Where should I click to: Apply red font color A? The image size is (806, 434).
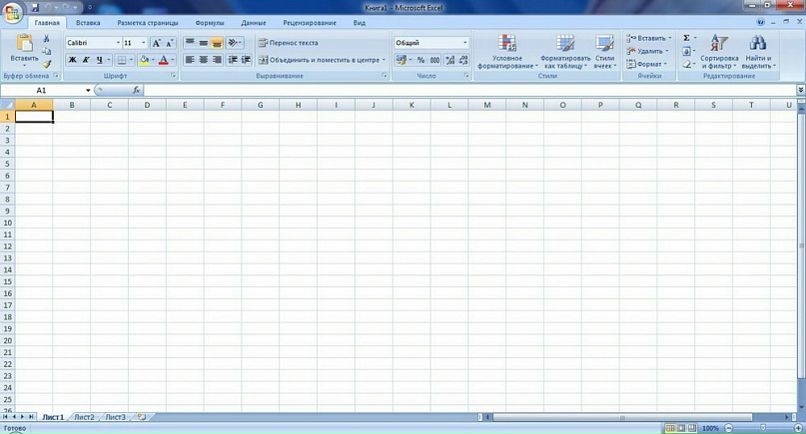click(x=163, y=60)
